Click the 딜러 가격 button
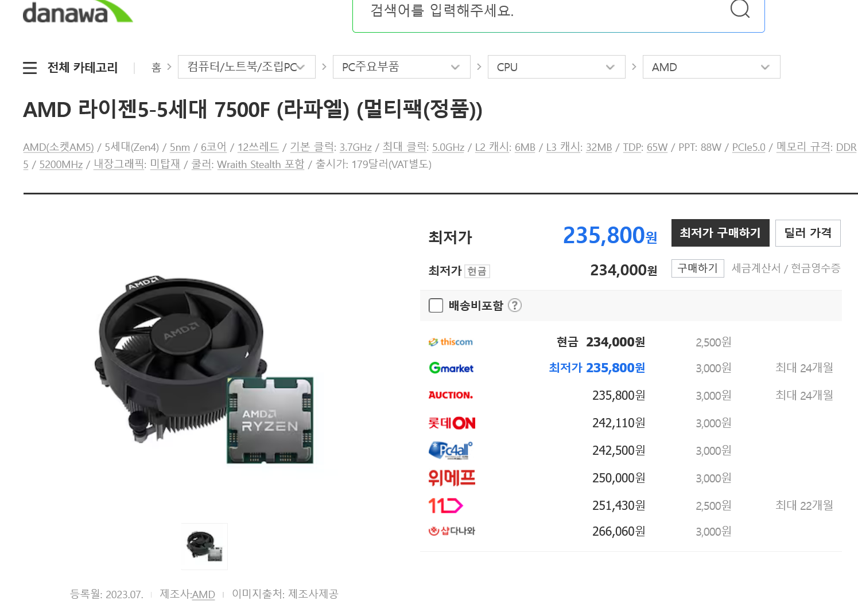This screenshot has width=858, height=616. click(x=808, y=233)
